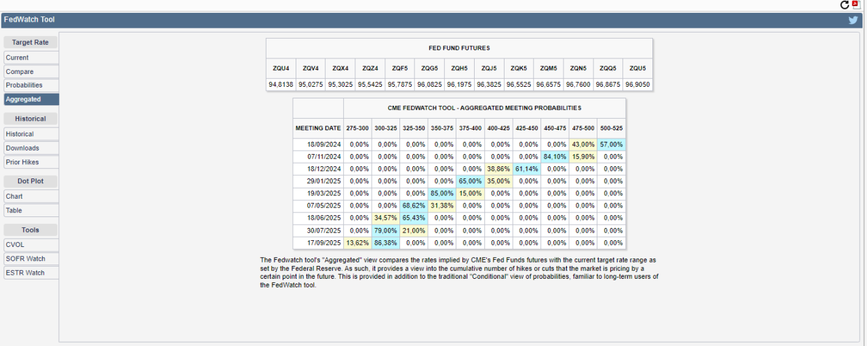Click the 57,00% cell for 18/09/2024

[611, 145]
